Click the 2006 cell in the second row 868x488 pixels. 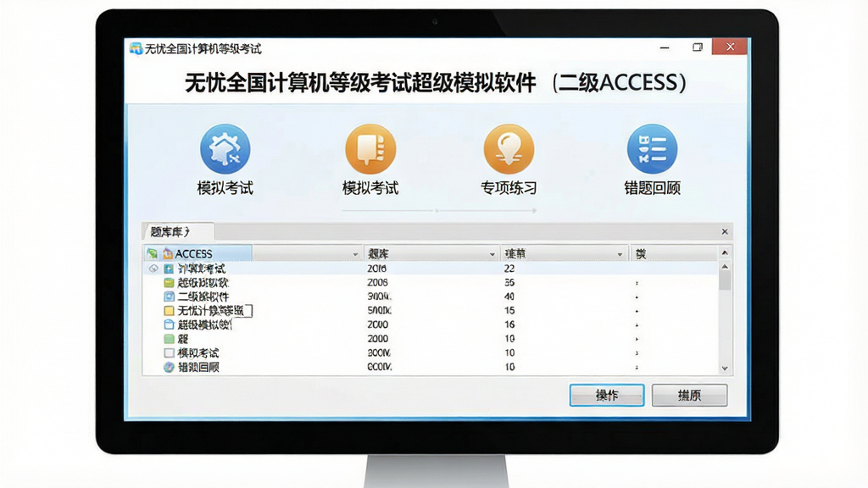coord(377,283)
